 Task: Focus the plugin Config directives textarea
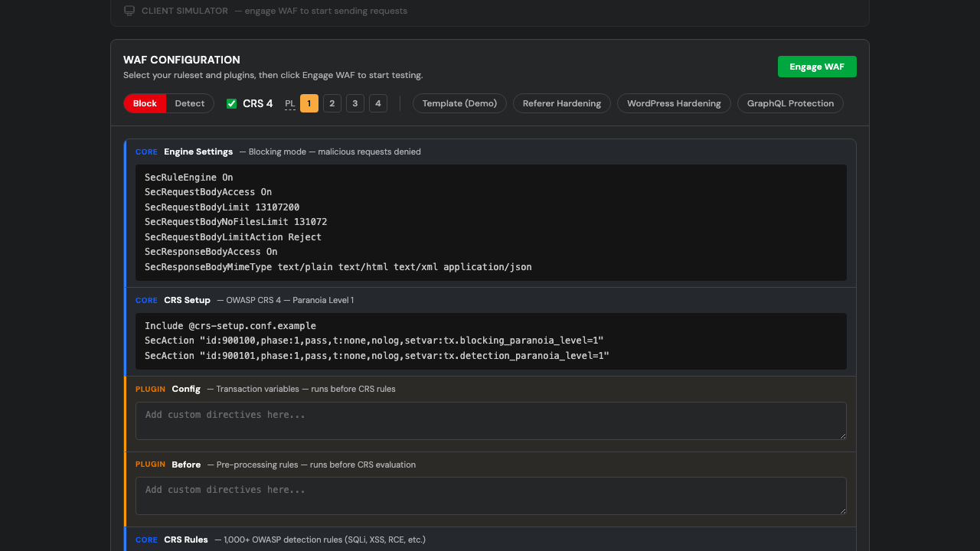pyautogui.click(x=491, y=421)
